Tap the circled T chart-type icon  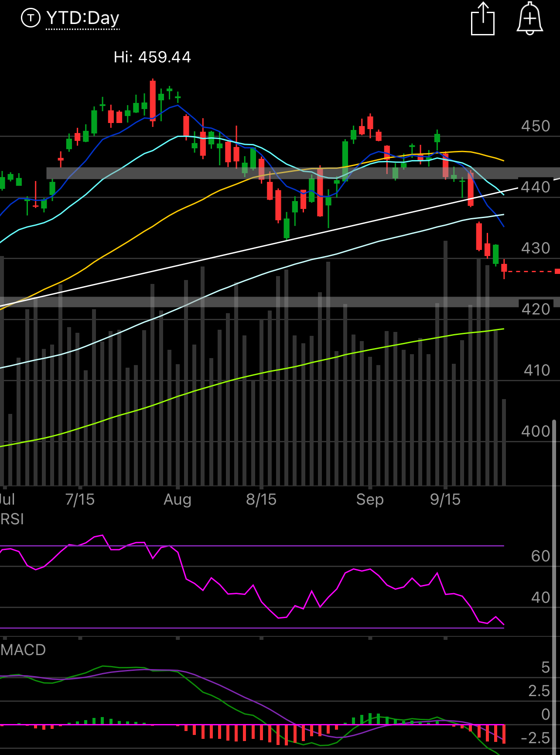[31, 18]
